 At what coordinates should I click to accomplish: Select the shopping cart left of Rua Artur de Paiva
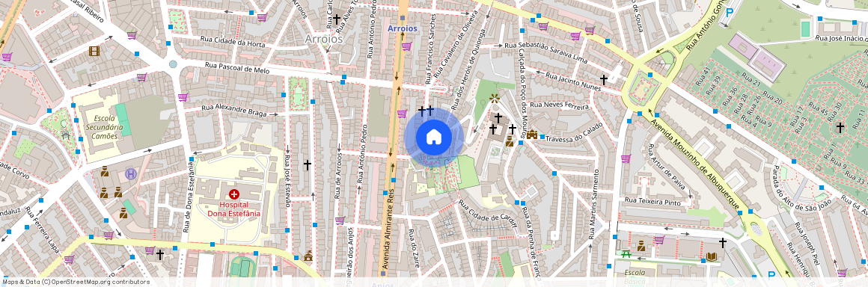click(626, 158)
